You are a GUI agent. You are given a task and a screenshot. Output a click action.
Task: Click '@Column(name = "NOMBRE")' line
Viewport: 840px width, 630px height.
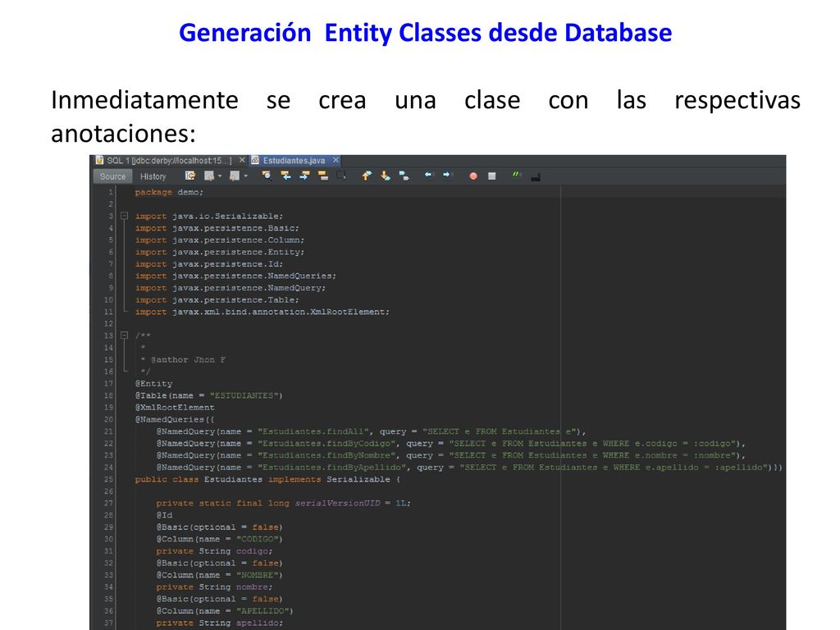tap(219, 575)
